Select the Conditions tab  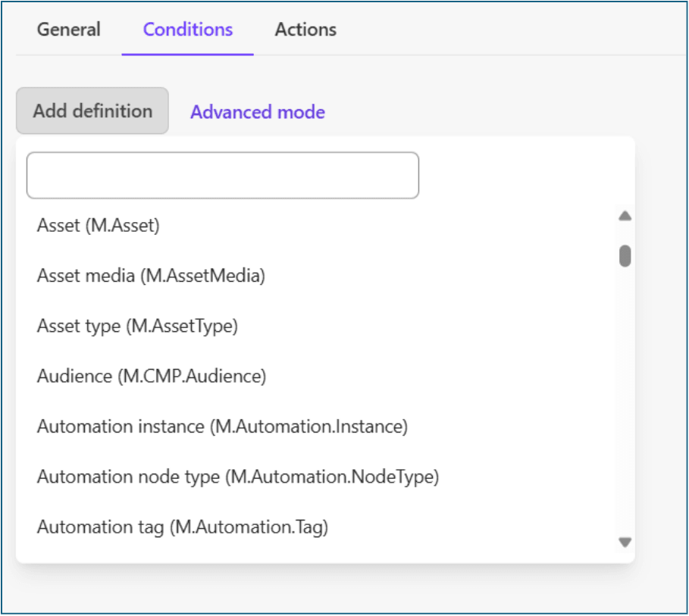(187, 30)
